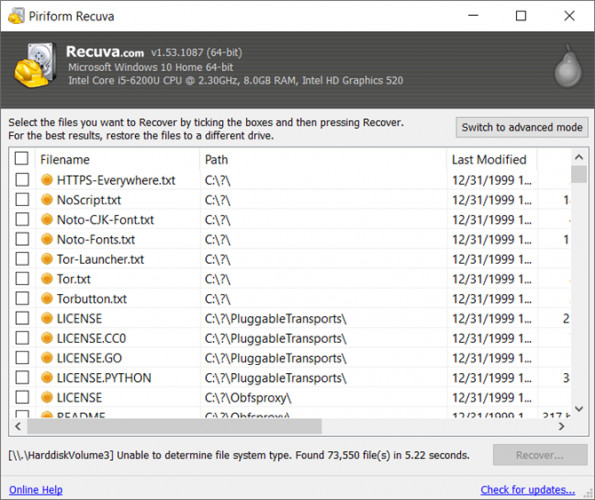This screenshot has height=500, width=595.
Task: Tick the Noto-CJK-Font.txt checkbox
Action: tap(22, 219)
